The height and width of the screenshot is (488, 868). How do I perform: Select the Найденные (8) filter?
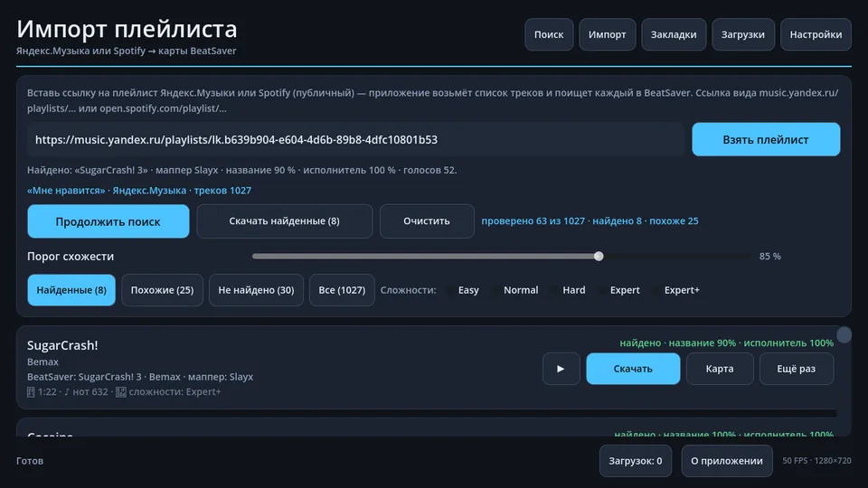pyautogui.click(x=71, y=290)
